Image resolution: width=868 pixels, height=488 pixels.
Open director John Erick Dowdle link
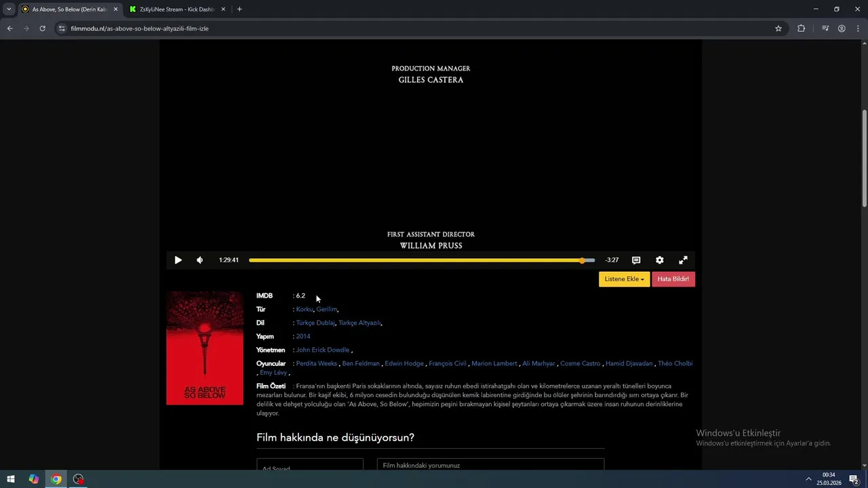pos(323,350)
